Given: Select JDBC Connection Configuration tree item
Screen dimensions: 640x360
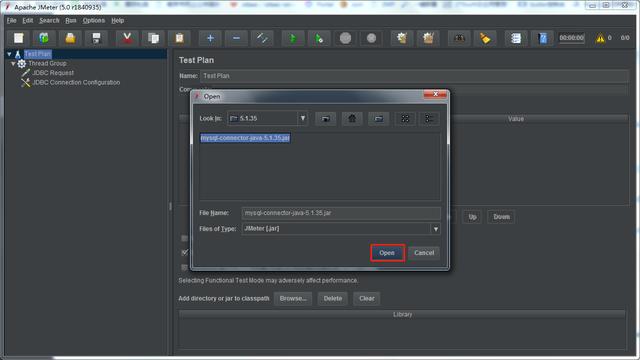Looking at the screenshot, I should (76, 82).
